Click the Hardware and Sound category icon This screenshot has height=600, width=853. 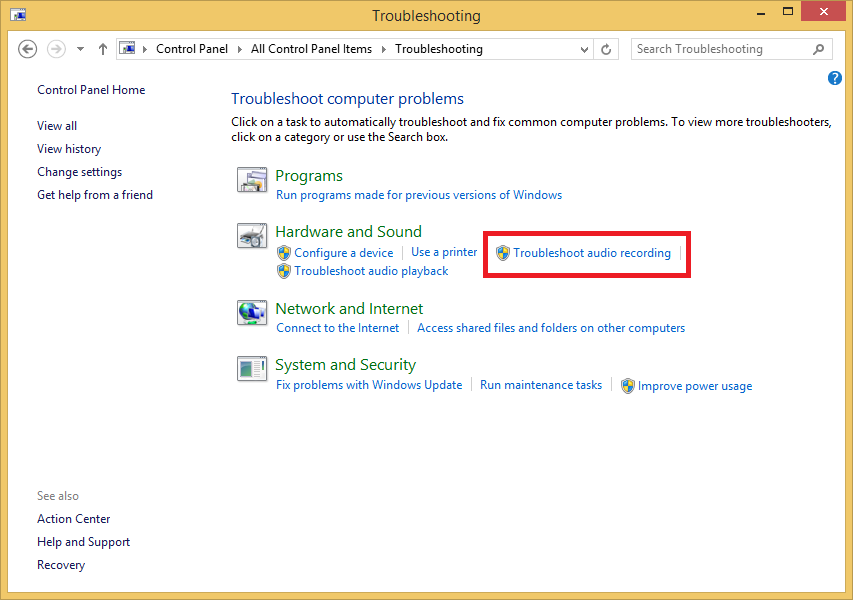click(252, 236)
